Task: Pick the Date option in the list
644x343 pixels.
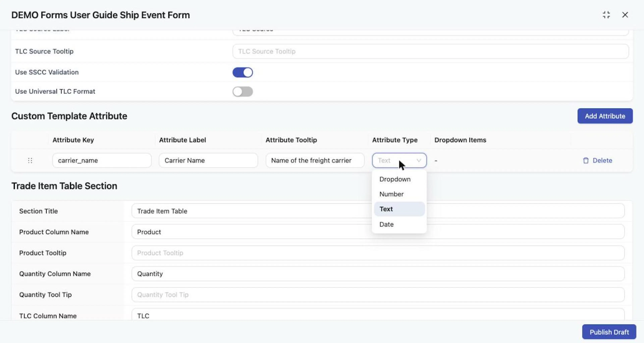Action: pyautogui.click(x=399, y=224)
